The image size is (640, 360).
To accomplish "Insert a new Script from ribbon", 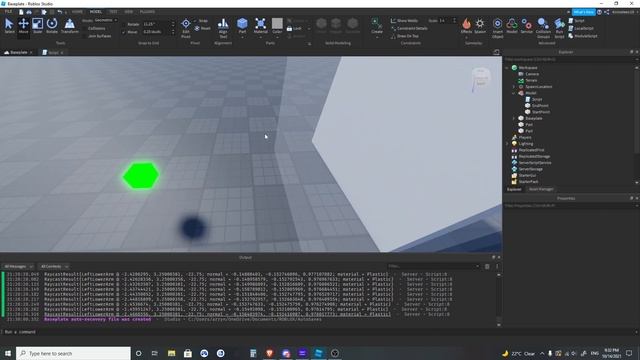I will (x=577, y=20).
